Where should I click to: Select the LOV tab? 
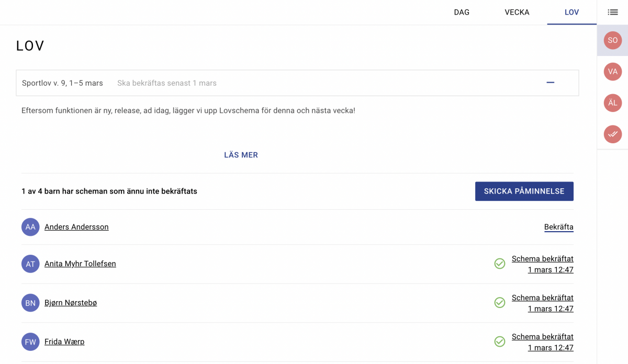coord(571,12)
